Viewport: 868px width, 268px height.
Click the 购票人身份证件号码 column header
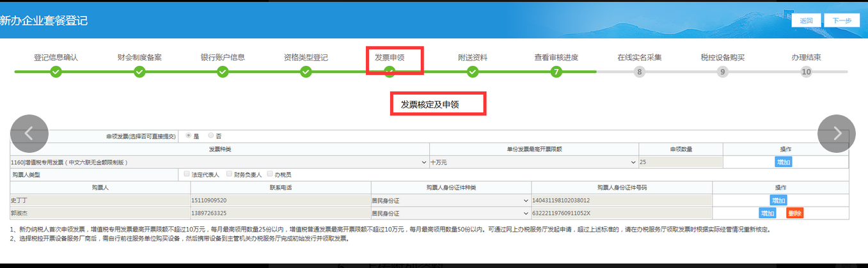[622, 187]
